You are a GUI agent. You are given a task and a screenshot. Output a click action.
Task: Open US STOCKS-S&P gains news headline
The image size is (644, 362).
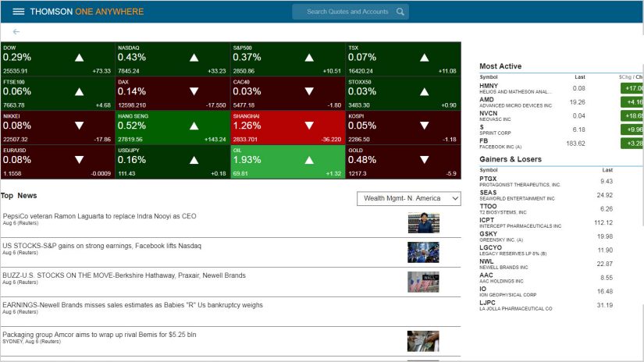point(101,246)
